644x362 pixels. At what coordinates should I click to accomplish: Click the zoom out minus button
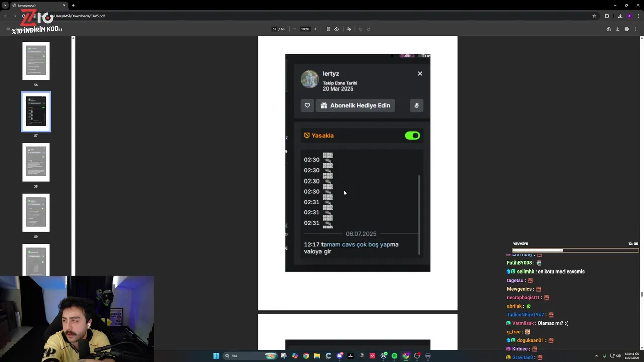pyautogui.click(x=295, y=29)
